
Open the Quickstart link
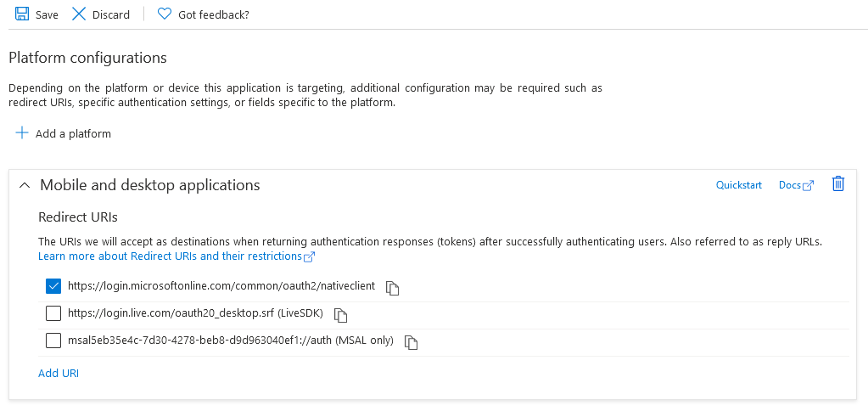[739, 185]
